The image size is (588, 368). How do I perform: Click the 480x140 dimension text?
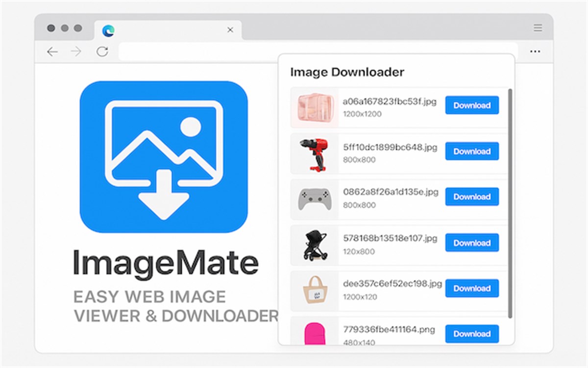359,342
